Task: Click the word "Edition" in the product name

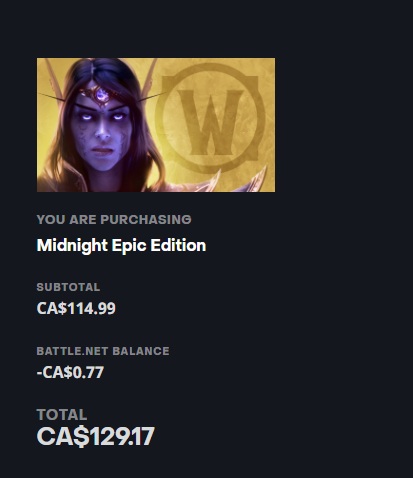Action: tap(178, 245)
